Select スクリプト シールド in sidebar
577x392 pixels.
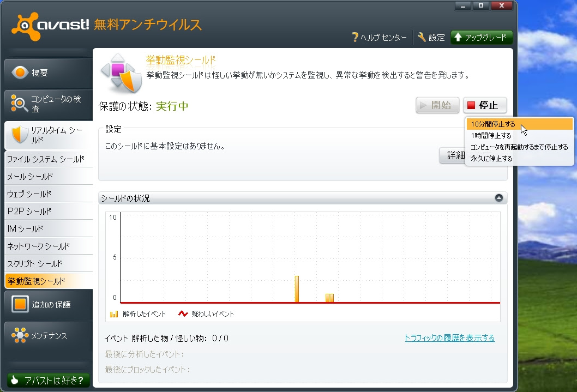(49, 264)
